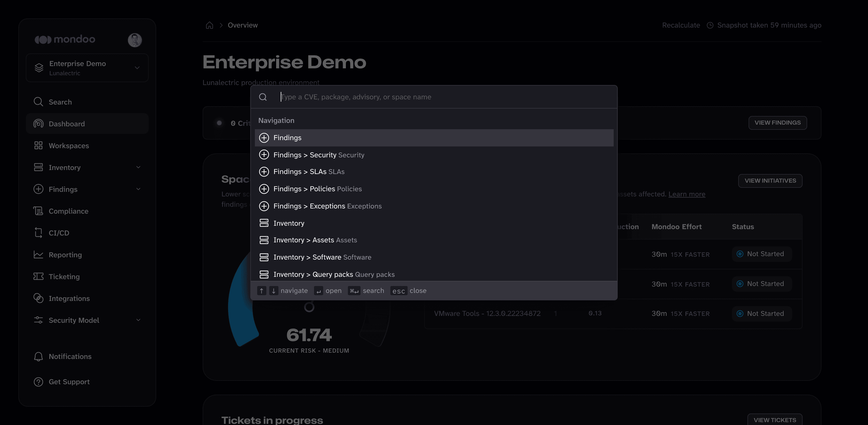Click the down arrow navigate key hint
868x425 pixels.
tap(274, 291)
